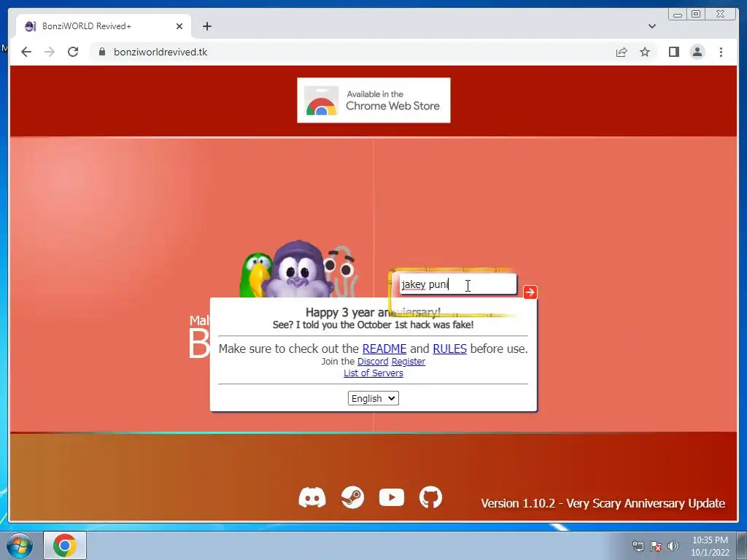The image size is (747, 560).
Task: Click the taskbar clock showing 10:35 PM
Action: coord(710,546)
